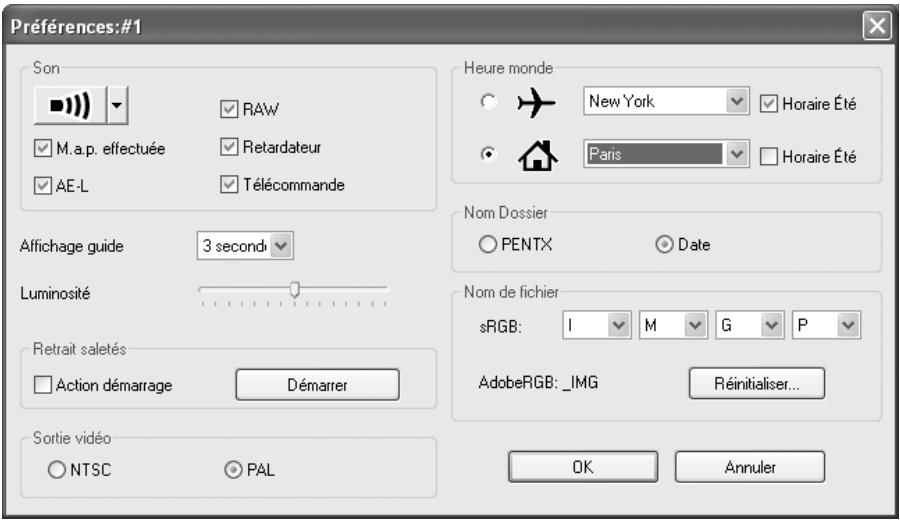Open the New York city dropdown
This screenshot has width=900, height=520.
pos(666,101)
